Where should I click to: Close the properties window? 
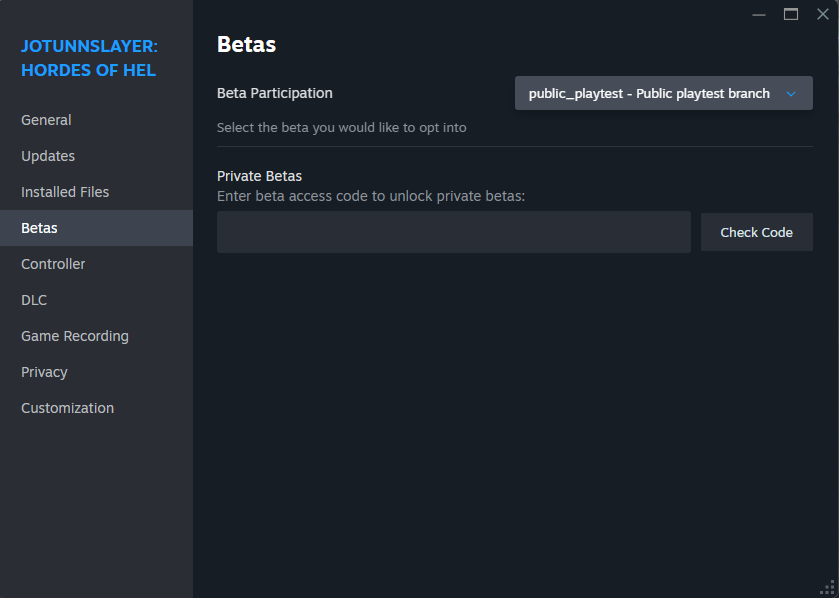tap(823, 14)
